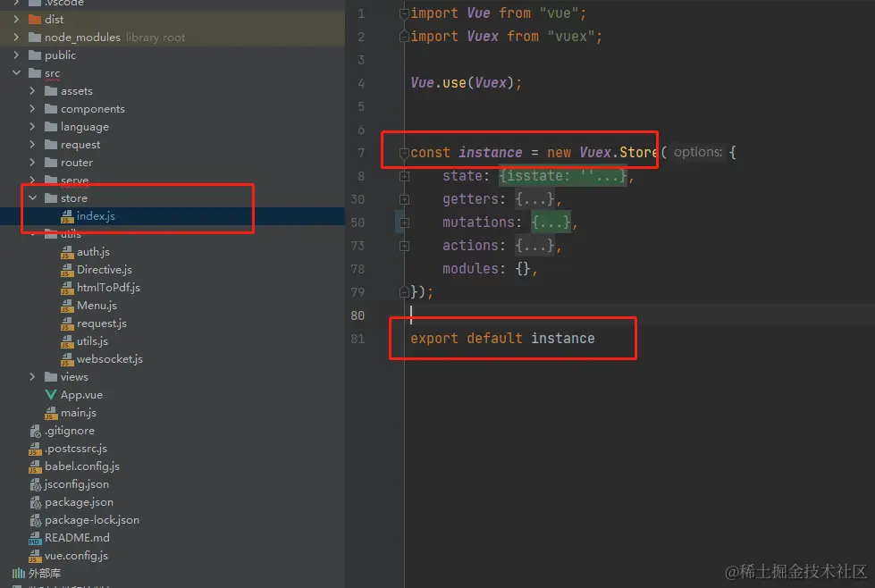Expand the router folder chevron
The width and height of the screenshot is (875, 588).
pos(32,162)
